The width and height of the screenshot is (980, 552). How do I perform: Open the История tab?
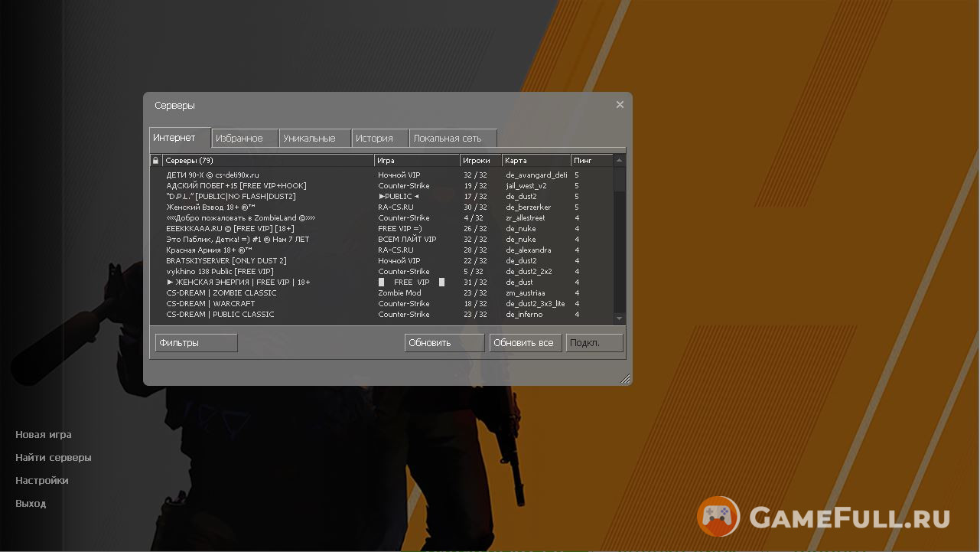[x=380, y=139]
